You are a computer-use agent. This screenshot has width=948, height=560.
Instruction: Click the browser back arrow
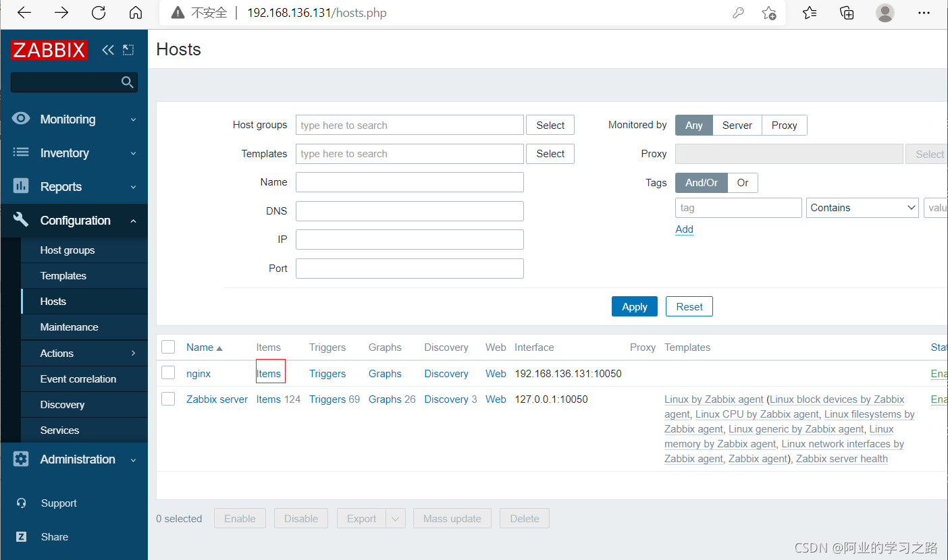point(24,13)
